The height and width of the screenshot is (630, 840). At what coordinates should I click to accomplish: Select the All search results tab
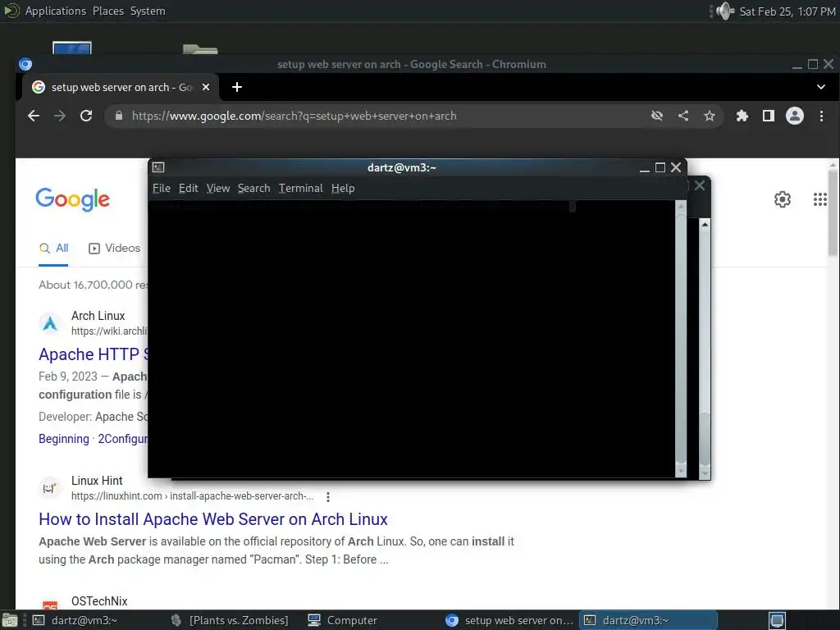(x=53, y=248)
